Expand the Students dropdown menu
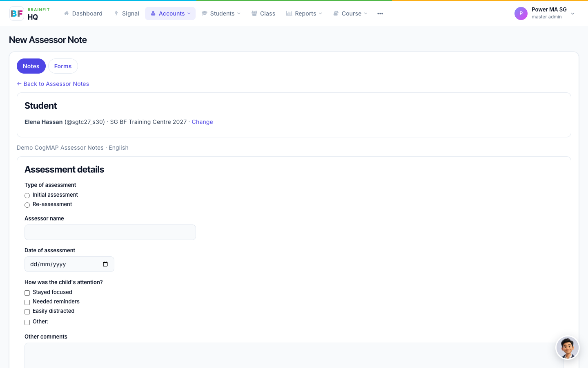This screenshot has width=588, height=368. tap(221, 13)
